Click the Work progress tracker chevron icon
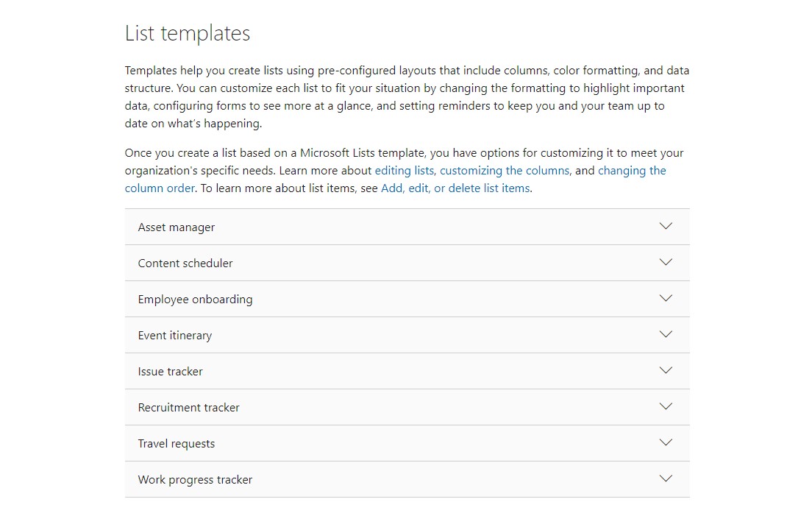The height and width of the screenshot is (527, 812). tap(666, 478)
